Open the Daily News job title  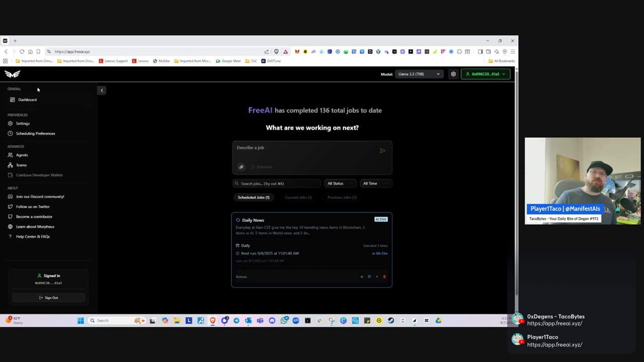[x=253, y=220]
